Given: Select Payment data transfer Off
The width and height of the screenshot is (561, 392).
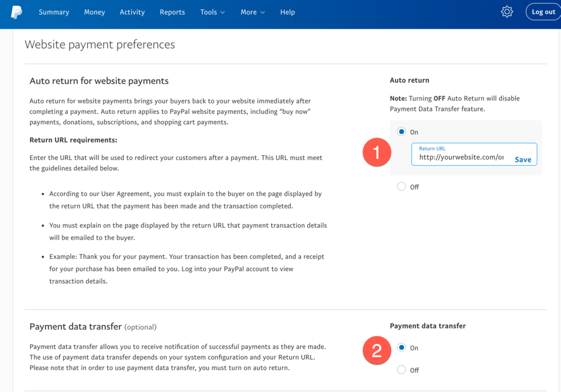Looking at the screenshot, I should 402,370.
